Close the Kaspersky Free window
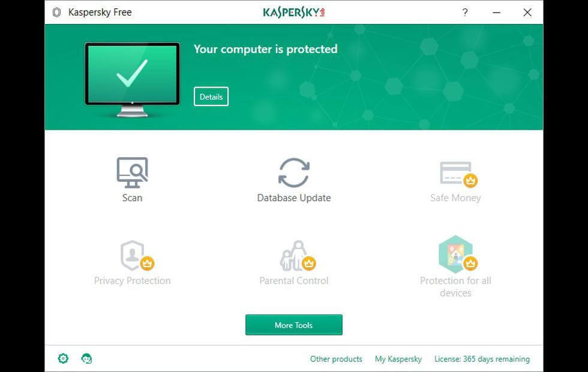 [527, 13]
